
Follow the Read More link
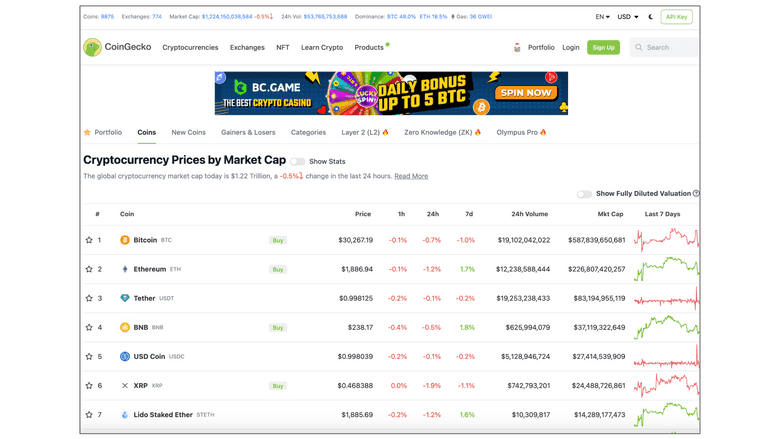click(x=411, y=176)
